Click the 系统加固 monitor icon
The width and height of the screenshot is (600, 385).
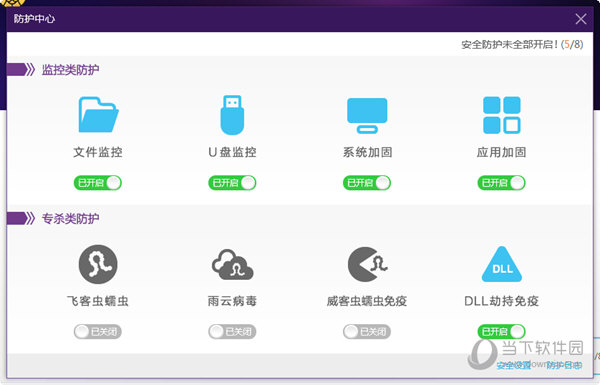pyautogui.click(x=367, y=116)
